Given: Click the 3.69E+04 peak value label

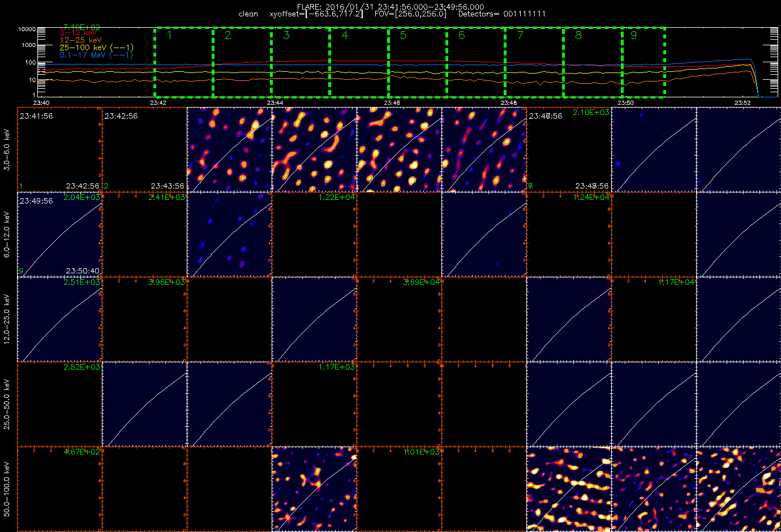Looking at the screenshot, I should (422, 282).
